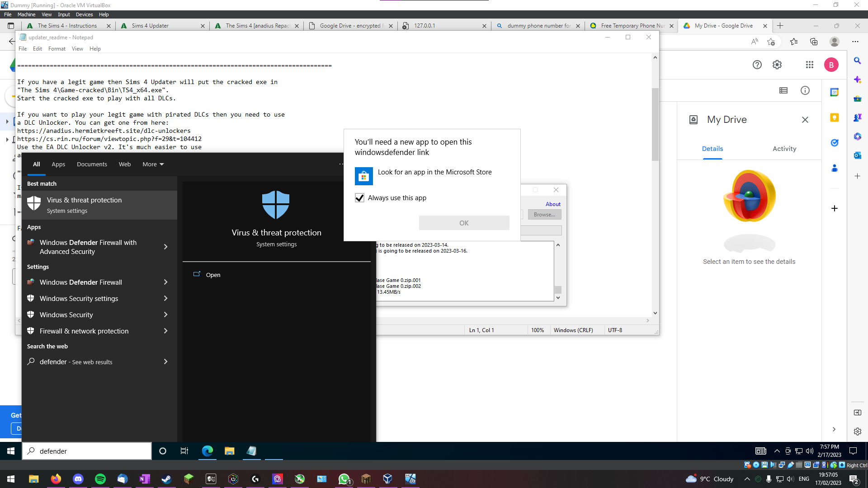Expand Windows Defender Firewall result arrow
This screenshot has height=488, width=868.
tap(165, 282)
